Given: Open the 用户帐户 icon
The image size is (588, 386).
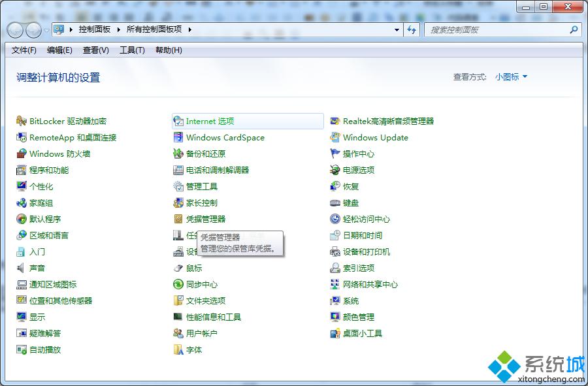Looking at the screenshot, I should [178, 333].
